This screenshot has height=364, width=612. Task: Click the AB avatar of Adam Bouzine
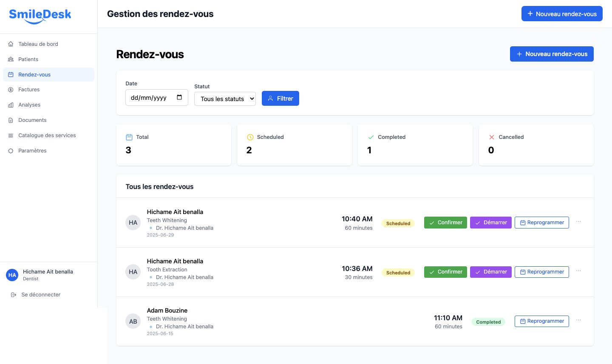(x=133, y=322)
